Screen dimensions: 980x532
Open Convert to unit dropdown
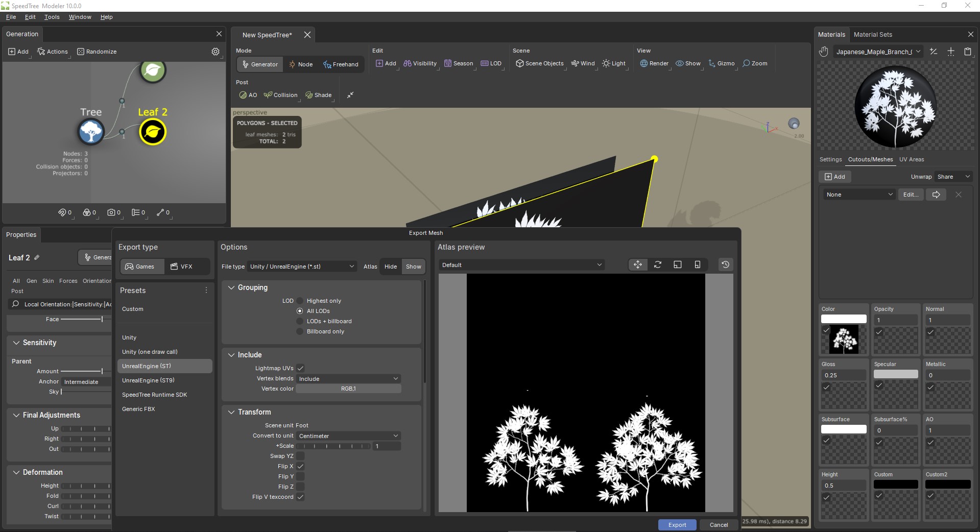tap(348, 436)
